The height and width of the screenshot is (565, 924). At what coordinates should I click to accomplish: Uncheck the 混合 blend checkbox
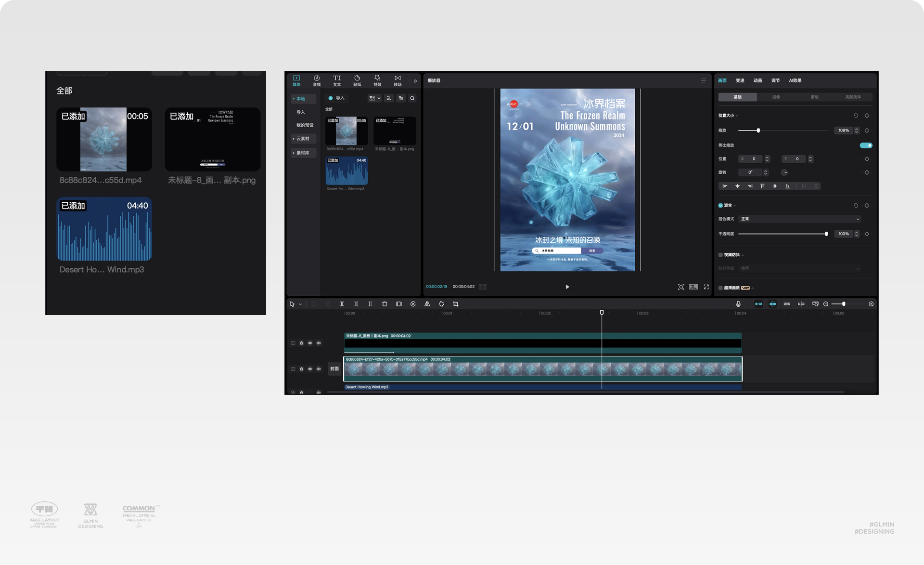(720, 206)
